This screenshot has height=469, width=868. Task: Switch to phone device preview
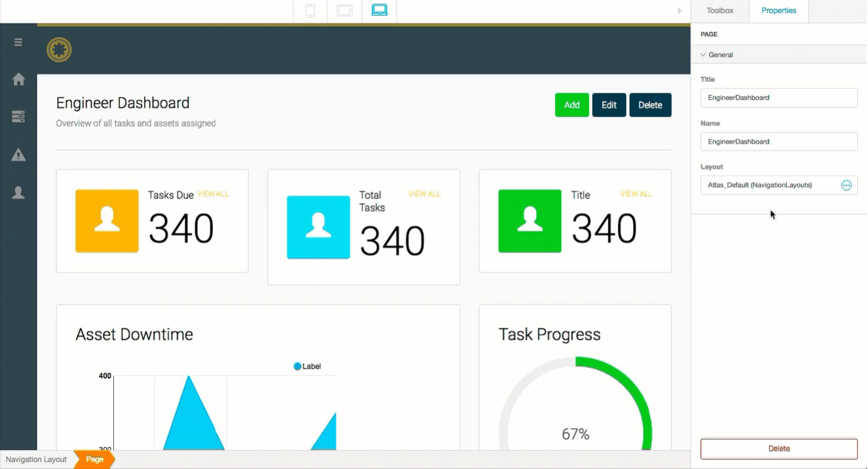tap(310, 11)
